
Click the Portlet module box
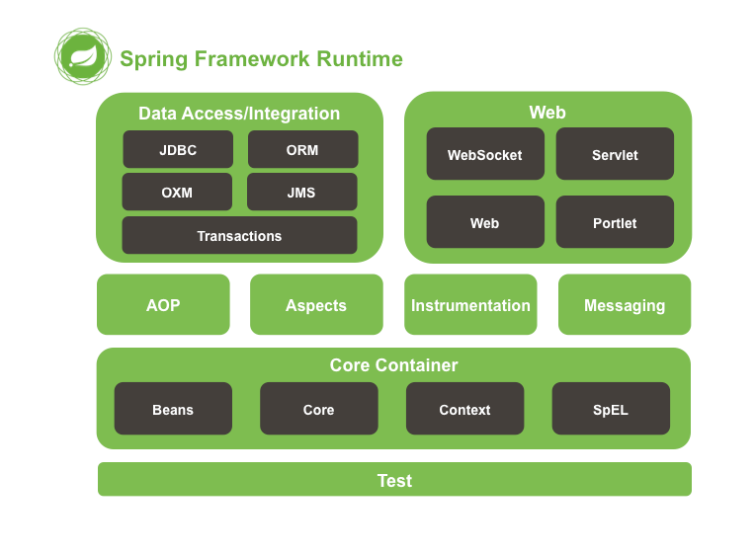pos(615,221)
